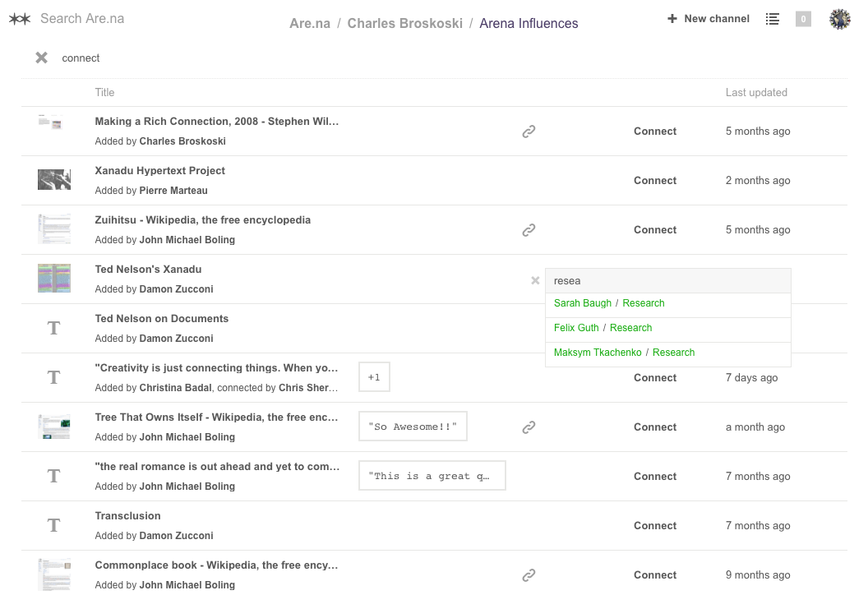Screen dimensions: 868x595
Task: Open link icon for Tree That Owns Itself
Action: 529,427
